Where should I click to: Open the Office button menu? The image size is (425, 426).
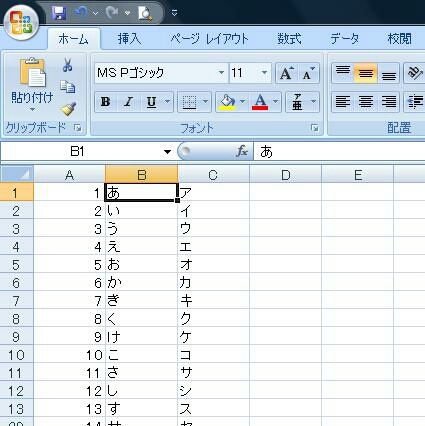[21, 23]
